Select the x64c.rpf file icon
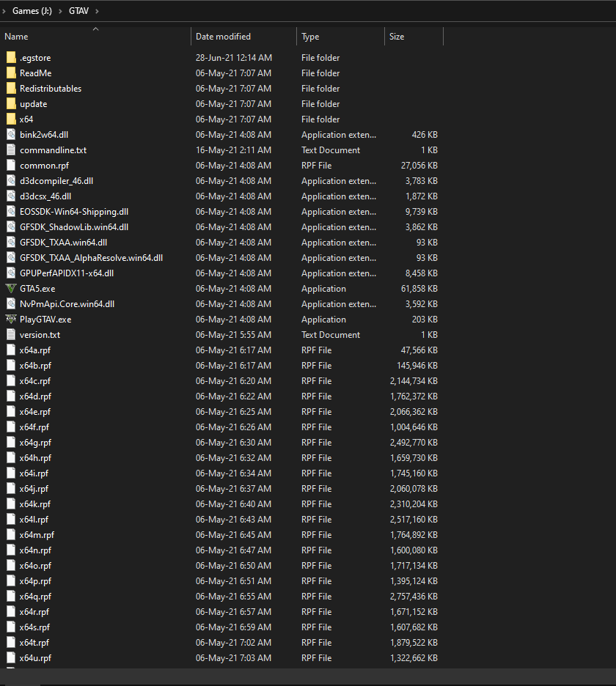 12,381
